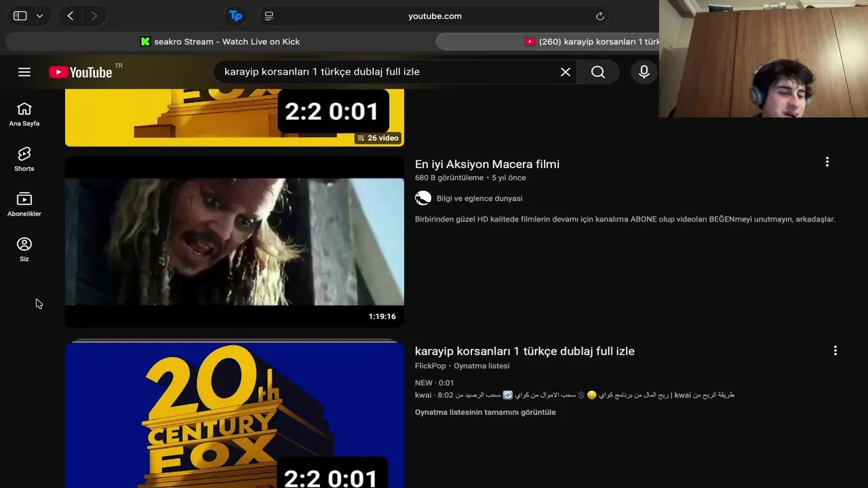This screenshot has width=868, height=488.
Task: Open the YouTube hamburger guide menu
Action: [x=24, y=72]
